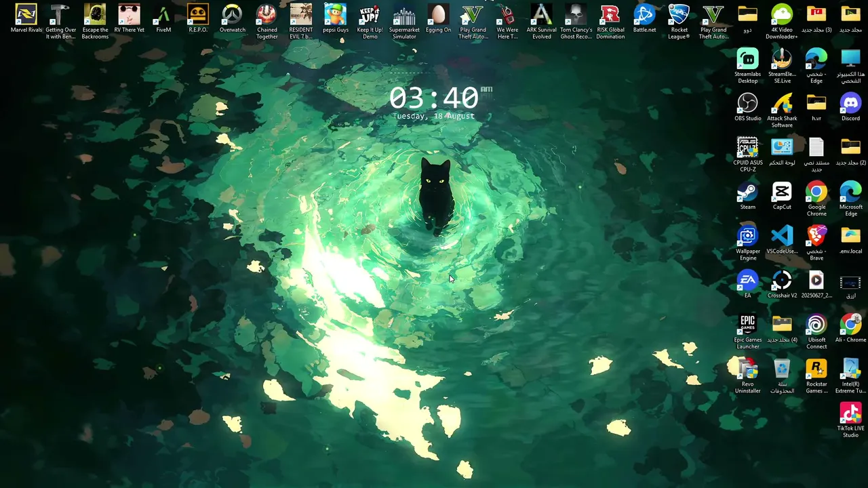This screenshot has width=868, height=488.
Task: Open the We Were Here shortcut
Action: 507,21
